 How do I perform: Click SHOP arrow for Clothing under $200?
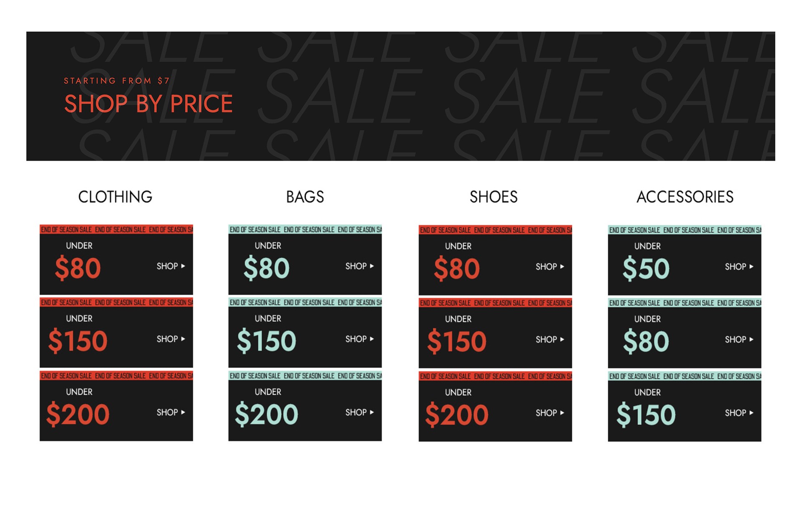[171, 412]
